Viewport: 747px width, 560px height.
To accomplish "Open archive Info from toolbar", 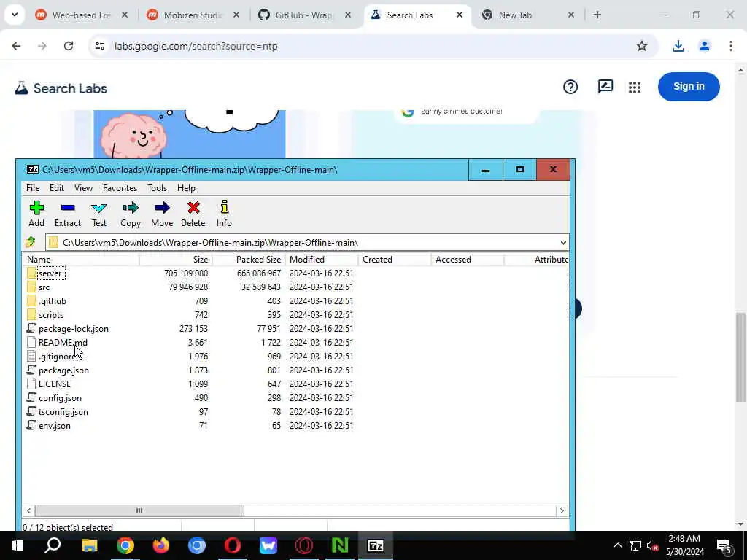I will pos(224,214).
